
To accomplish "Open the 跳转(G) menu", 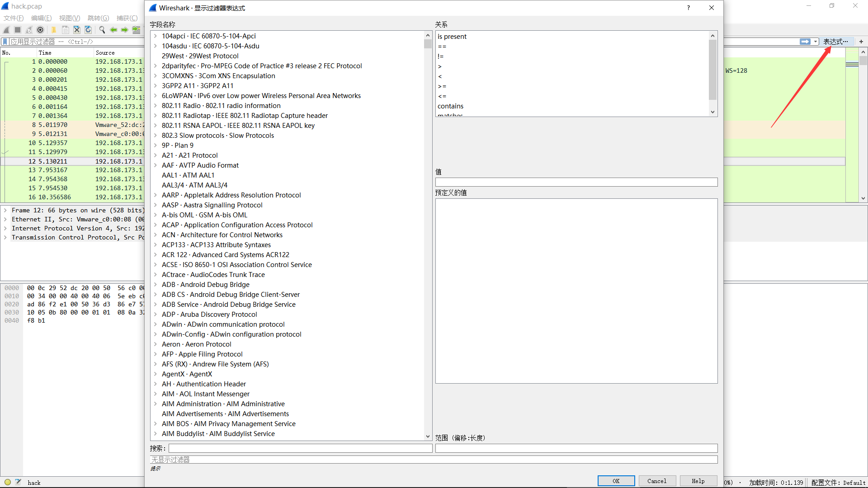I will click(x=98, y=18).
